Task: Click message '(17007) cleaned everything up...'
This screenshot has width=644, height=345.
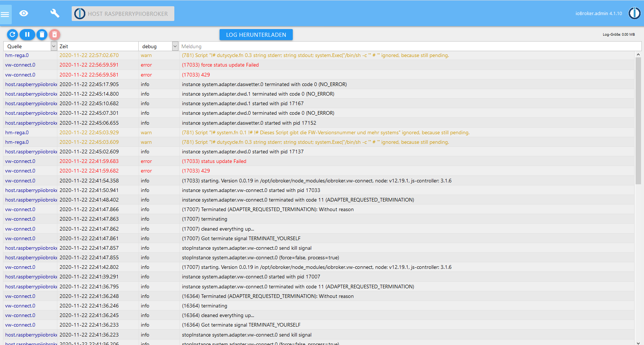Action: 218,229
